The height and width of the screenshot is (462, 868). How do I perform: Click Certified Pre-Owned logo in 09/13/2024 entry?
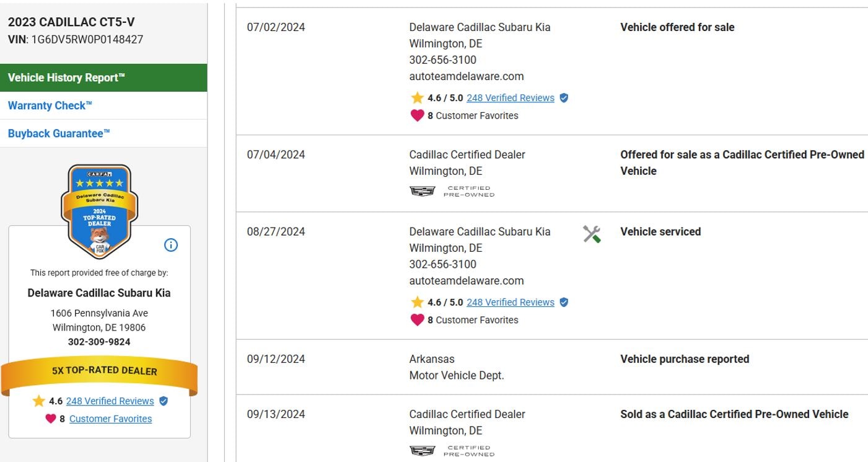coord(452,451)
